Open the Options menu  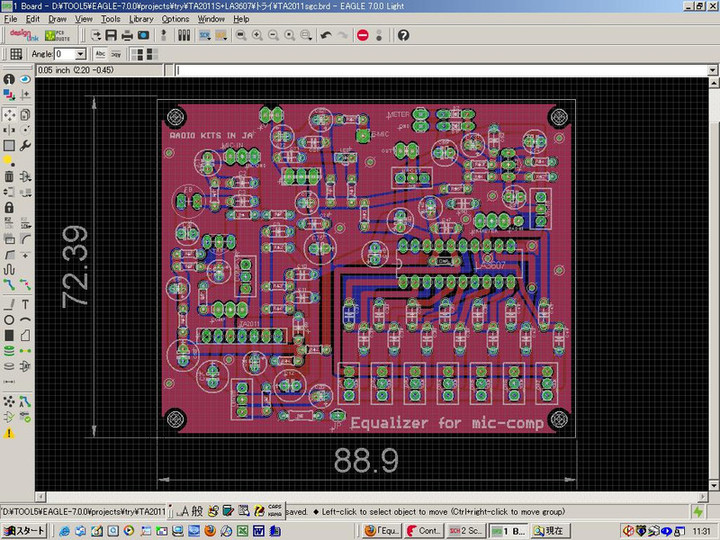pos(175,19)
